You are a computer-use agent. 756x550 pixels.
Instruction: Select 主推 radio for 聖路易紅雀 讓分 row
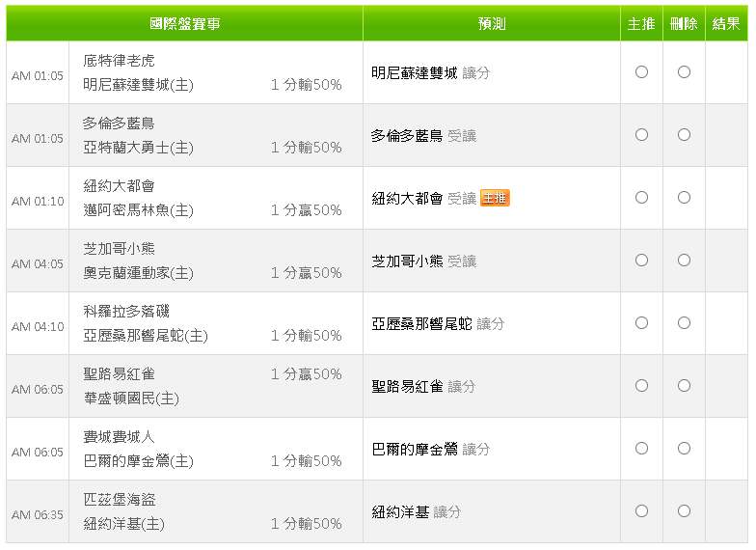click(641, 386)
